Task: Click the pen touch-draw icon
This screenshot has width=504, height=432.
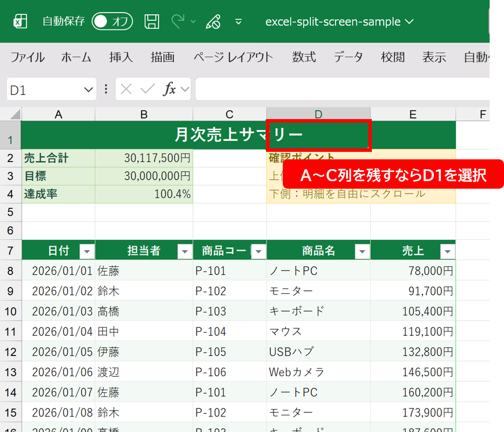Action: pyautogui.click(x=213, y=21)
